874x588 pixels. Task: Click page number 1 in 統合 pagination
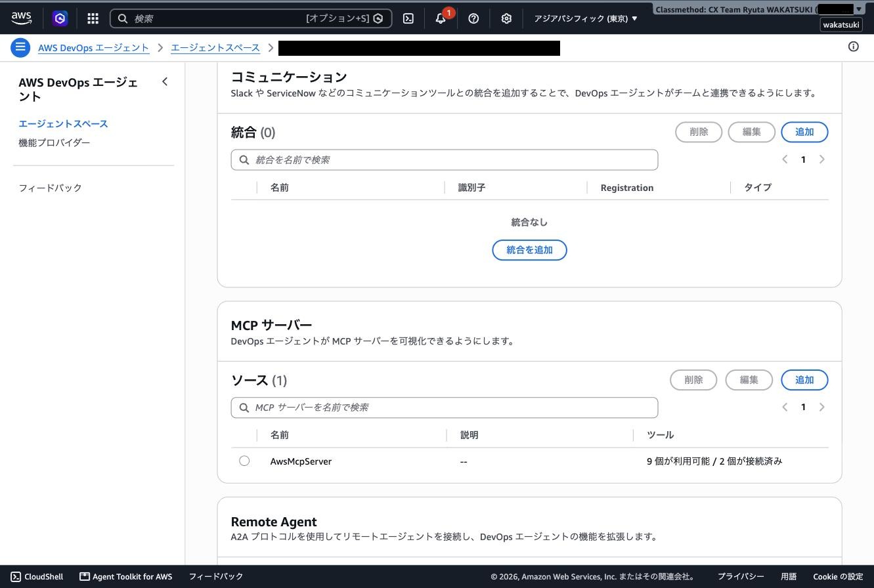(803, 159)
